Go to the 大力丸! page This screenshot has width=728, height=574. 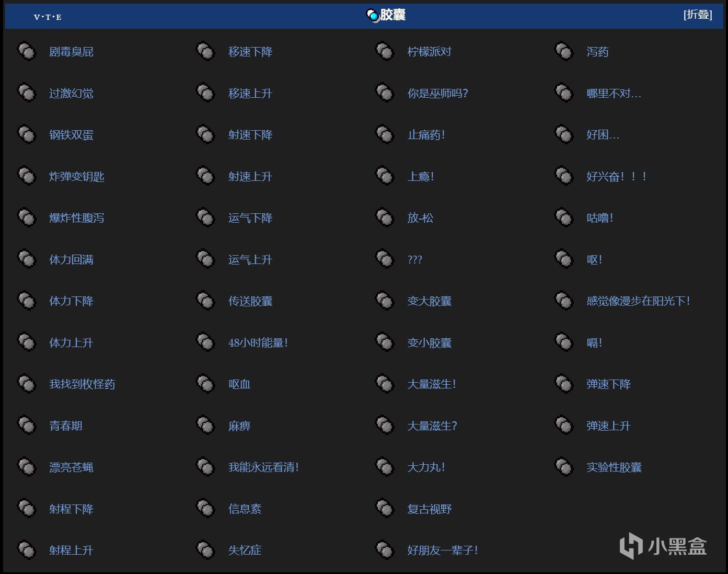(x=426, y=467)
